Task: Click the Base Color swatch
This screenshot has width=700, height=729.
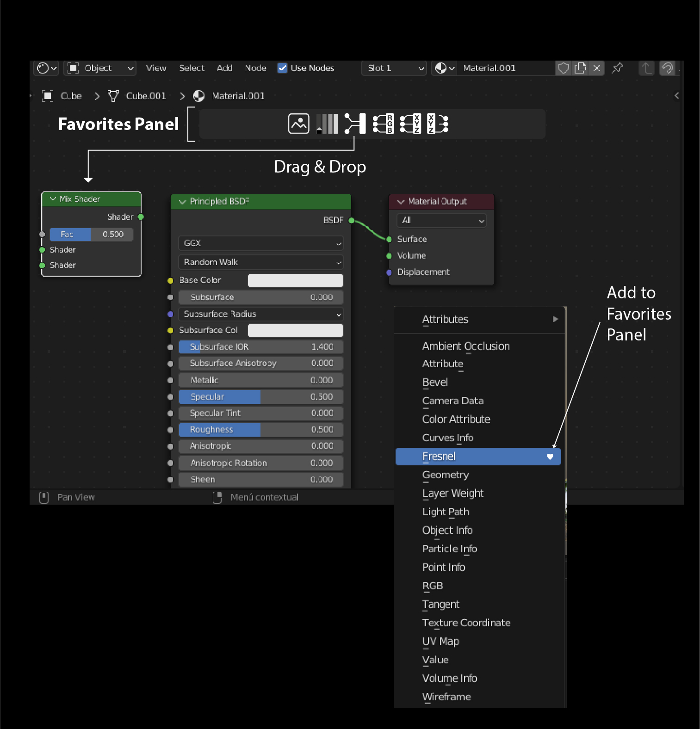Action: click(x=296, y=281)
